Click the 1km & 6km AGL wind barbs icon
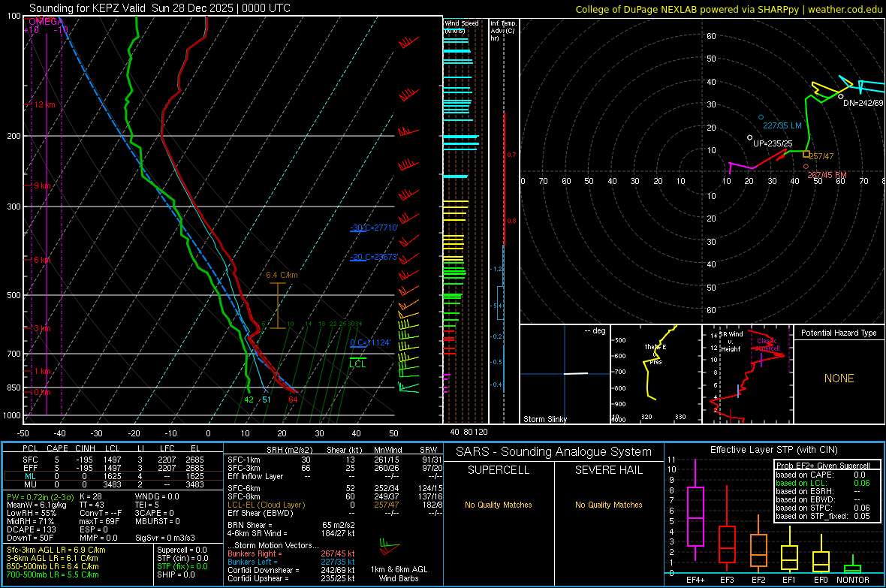This screenshot has height=588, width=886. [389, 547]
